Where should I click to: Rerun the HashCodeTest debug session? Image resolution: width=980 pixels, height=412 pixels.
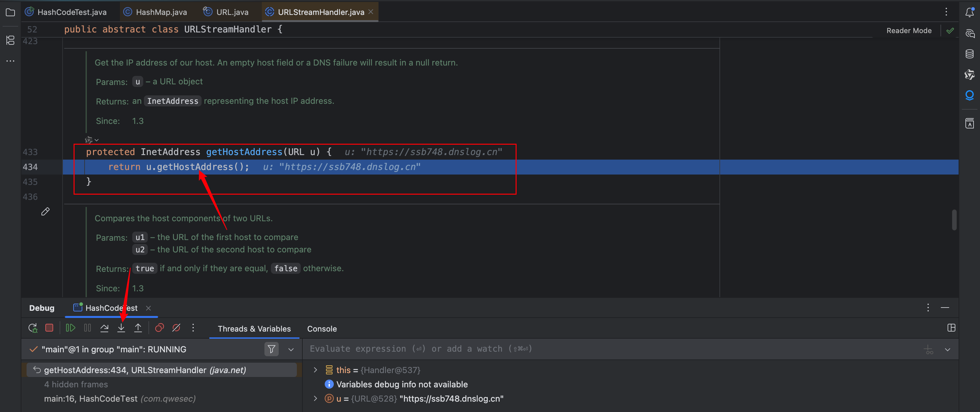(33, 328)
